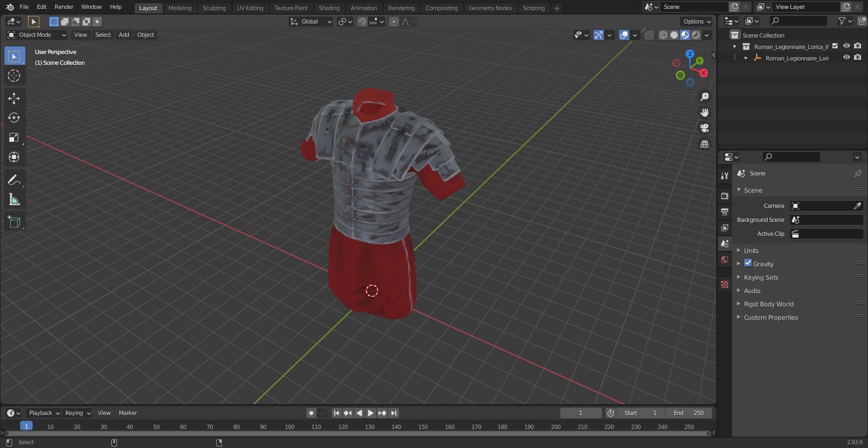Jump to the timeline end frame button

pos(394,413)
